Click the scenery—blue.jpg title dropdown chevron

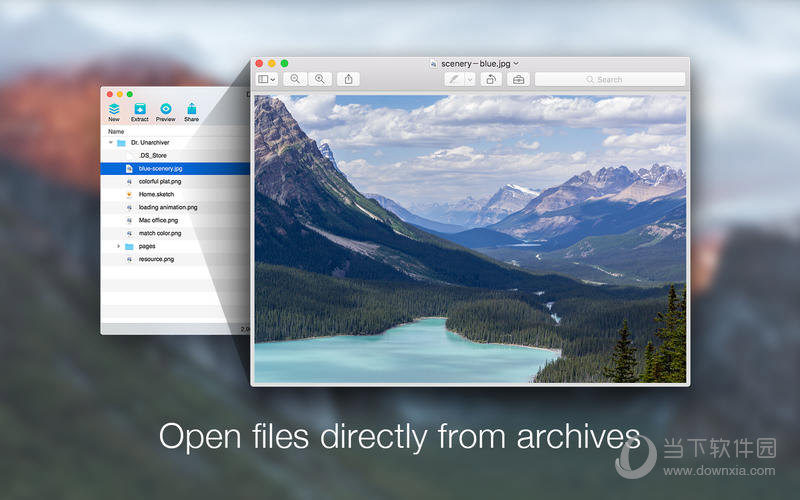coord(516,63)
